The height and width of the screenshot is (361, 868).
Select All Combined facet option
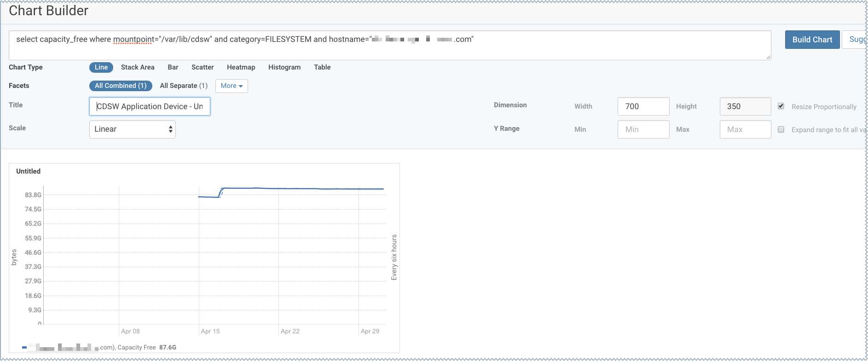(121, 86)
